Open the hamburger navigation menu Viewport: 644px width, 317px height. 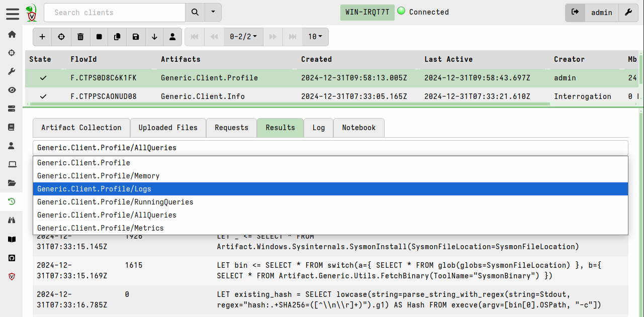tap(13, 13)
